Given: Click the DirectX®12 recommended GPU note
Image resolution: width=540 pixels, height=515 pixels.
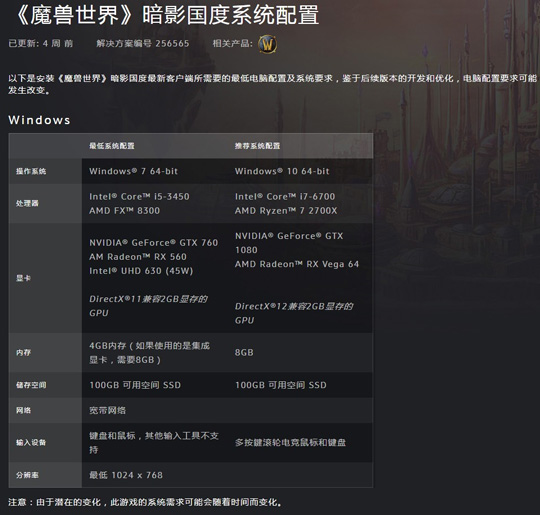Looking at the screenshot, I should [x=294, y=313].
